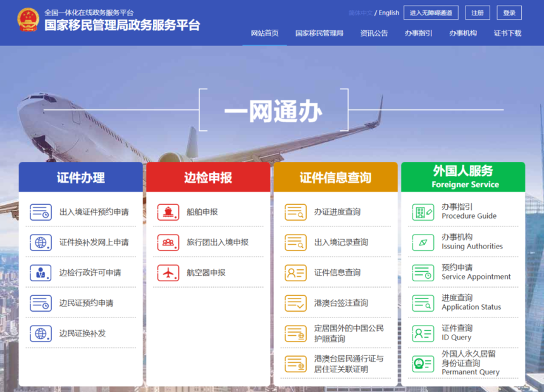Click the 港澳台签注查询 checkmark icon

(295, 303)
